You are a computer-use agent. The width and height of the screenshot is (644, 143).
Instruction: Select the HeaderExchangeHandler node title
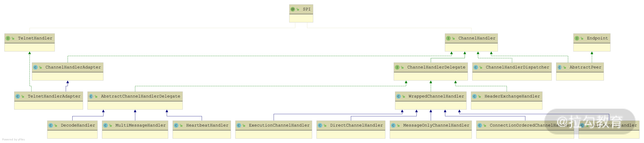[x=512, y=96]
